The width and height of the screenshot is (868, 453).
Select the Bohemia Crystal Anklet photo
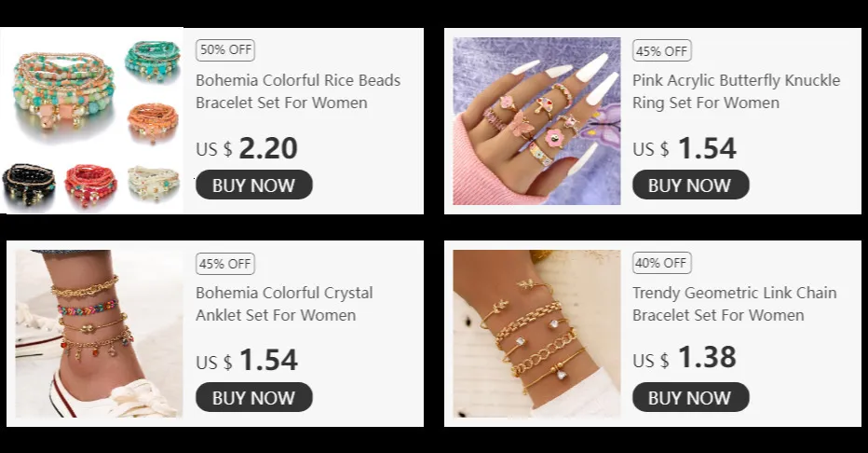point(99,333)
